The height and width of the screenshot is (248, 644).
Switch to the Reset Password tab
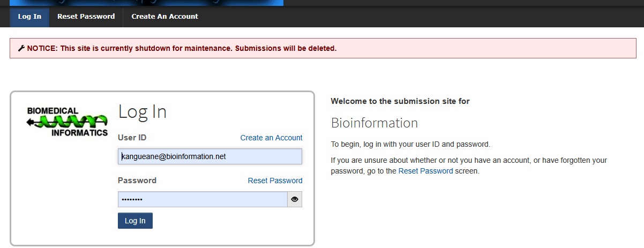(x=86, y=17)
